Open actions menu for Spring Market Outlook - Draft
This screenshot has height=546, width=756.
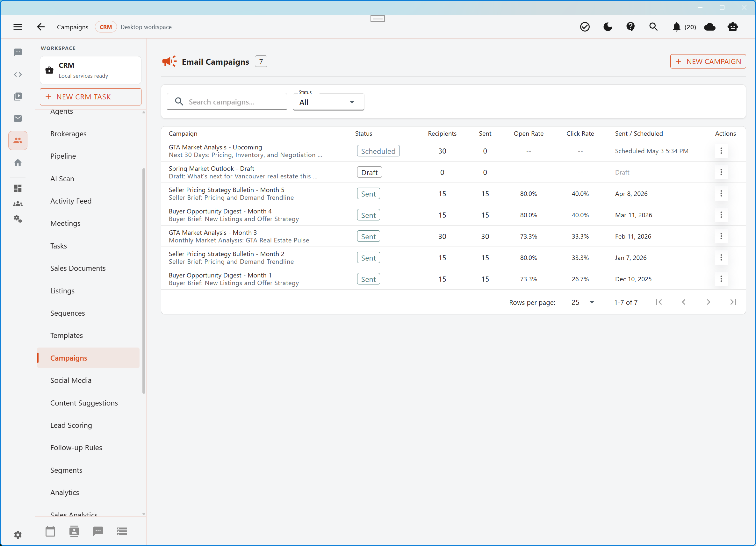[x=721, y=172]
